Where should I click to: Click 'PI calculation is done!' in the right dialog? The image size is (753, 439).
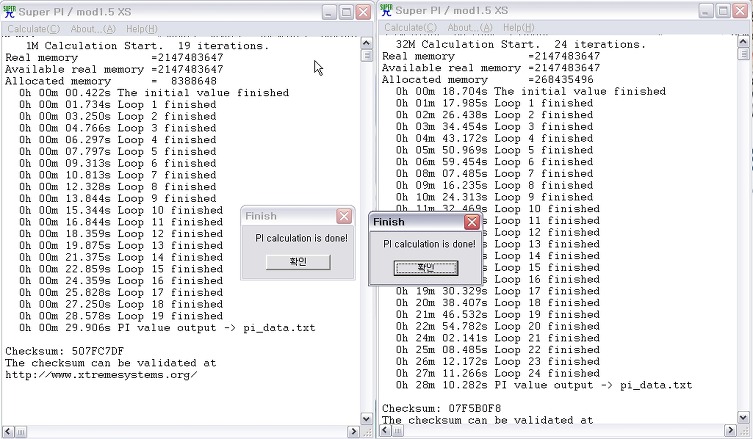pyautogui.click(x=429, y=244)
